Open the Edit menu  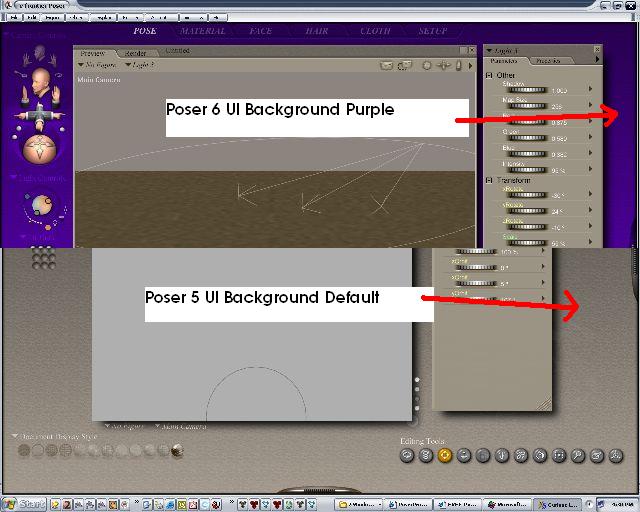[x=32, y=18]
